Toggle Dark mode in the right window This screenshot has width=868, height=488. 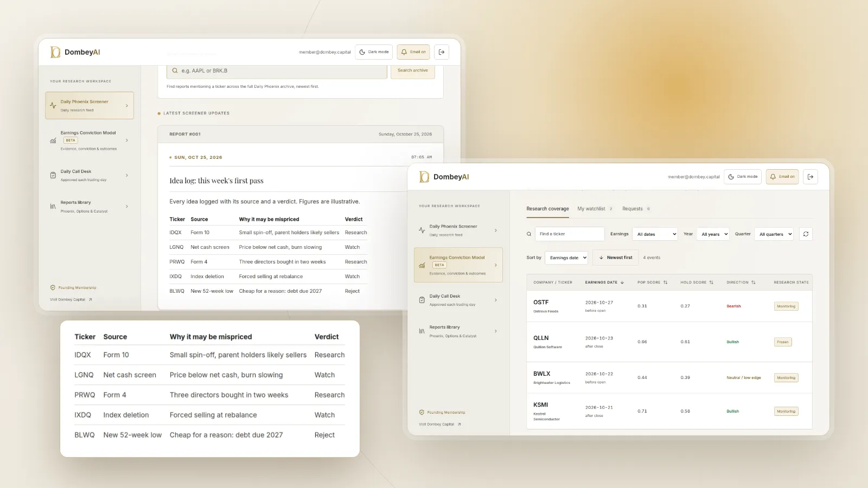click(743, 177)
